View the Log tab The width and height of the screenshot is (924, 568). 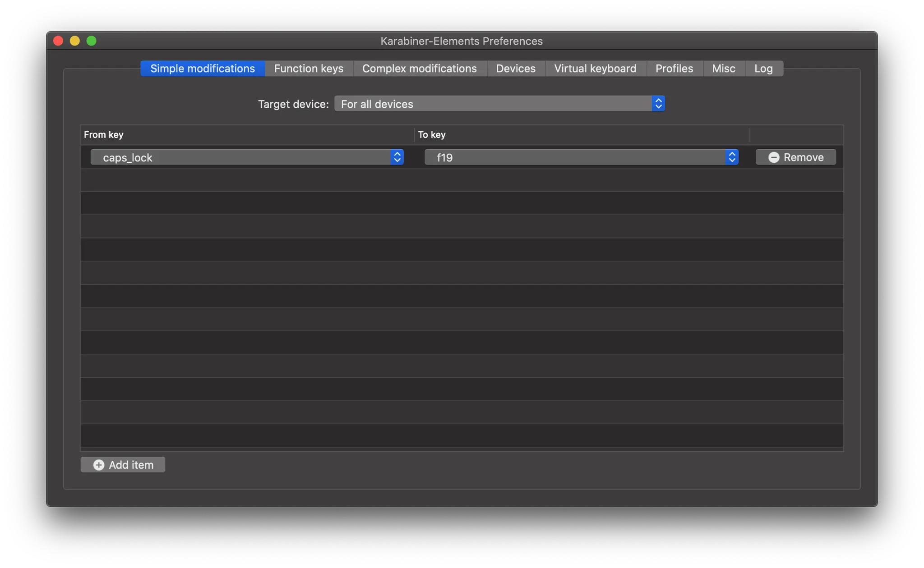[x=763, y=69]
